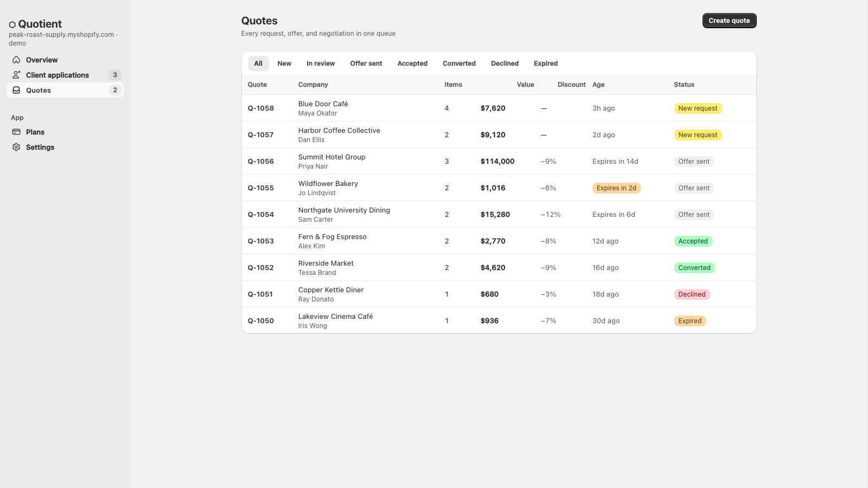Image resolution: width=868 pixels, height=488 pixels.
Task: Click the Client applications person icon
Action: click(16, 75)
